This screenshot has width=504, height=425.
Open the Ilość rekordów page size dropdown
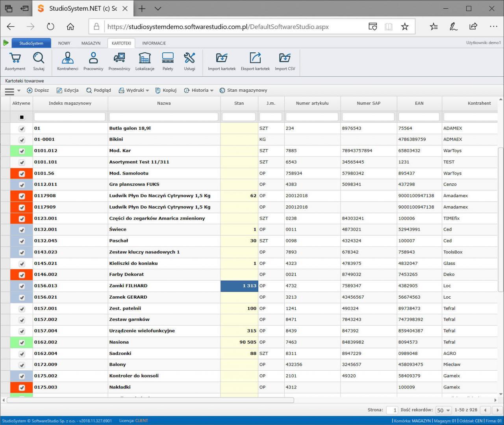[x=443, y=410]
